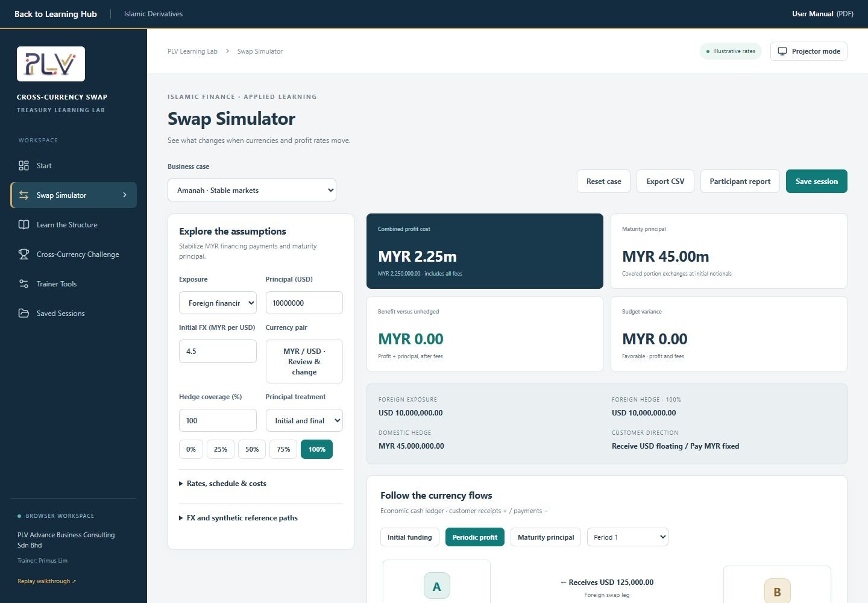Enable Projector mode
The width and height of the screenshot is (868, 603).
coord(808,51)
